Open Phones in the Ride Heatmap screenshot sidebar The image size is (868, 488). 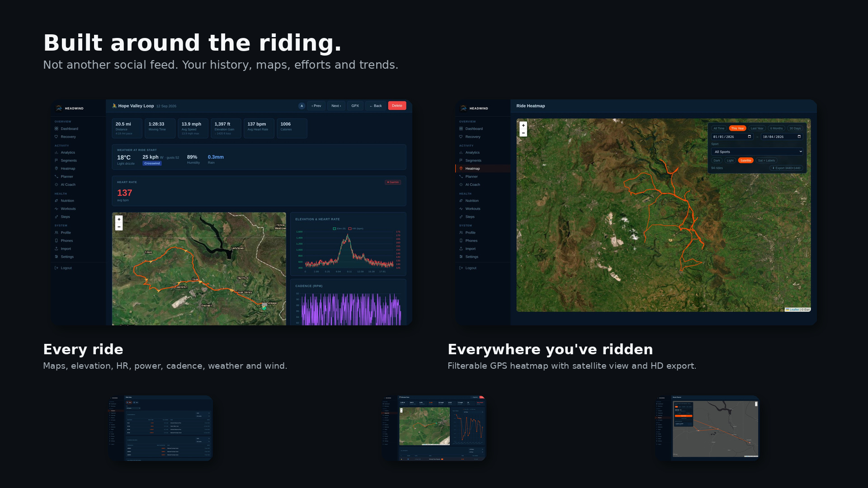pyautogui.click(x=471, y=241)
